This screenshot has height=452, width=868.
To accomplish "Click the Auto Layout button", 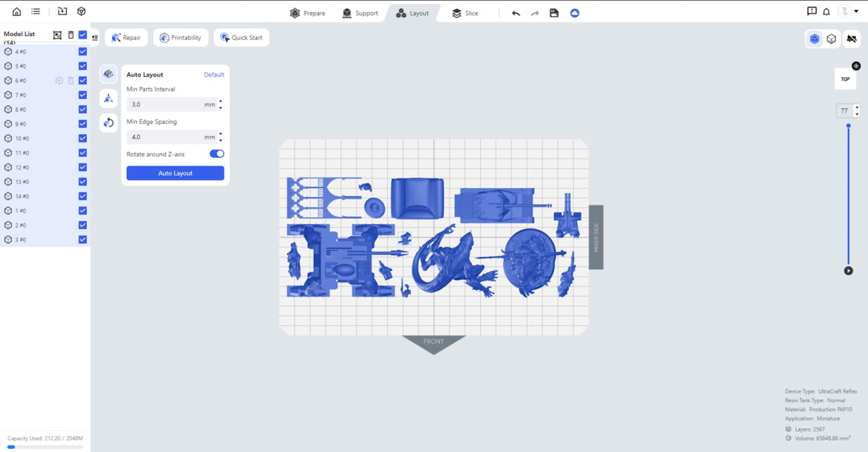I will [175, 173].
